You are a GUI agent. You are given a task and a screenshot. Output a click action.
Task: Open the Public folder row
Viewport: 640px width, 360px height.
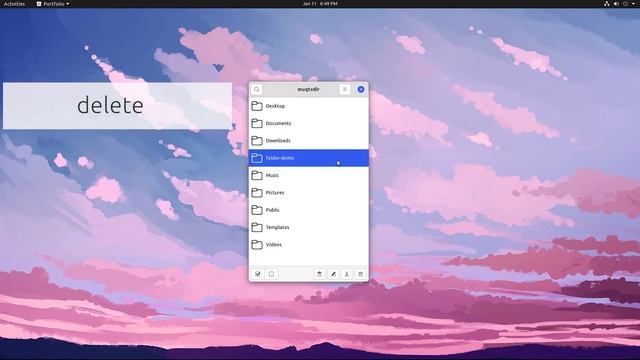pyautogui.click(x=309, y=210)
